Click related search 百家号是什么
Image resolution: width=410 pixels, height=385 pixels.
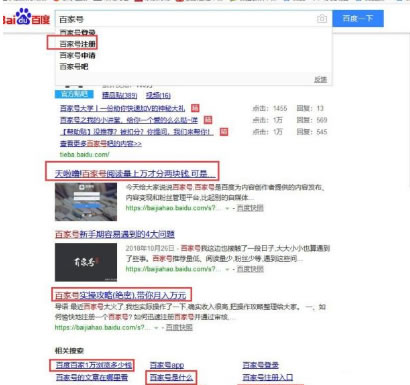[x=171, y=377]
